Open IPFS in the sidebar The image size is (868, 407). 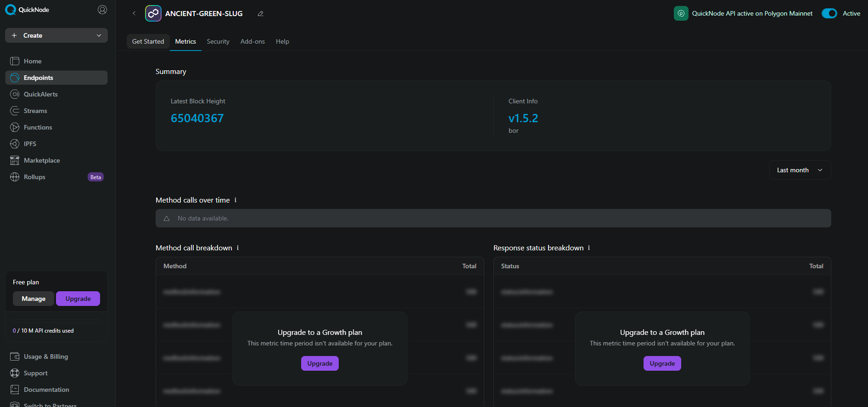(30, 144)
